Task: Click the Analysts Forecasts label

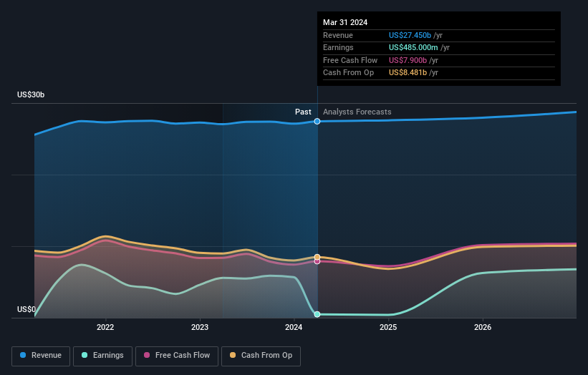Action: click(357, 112)
